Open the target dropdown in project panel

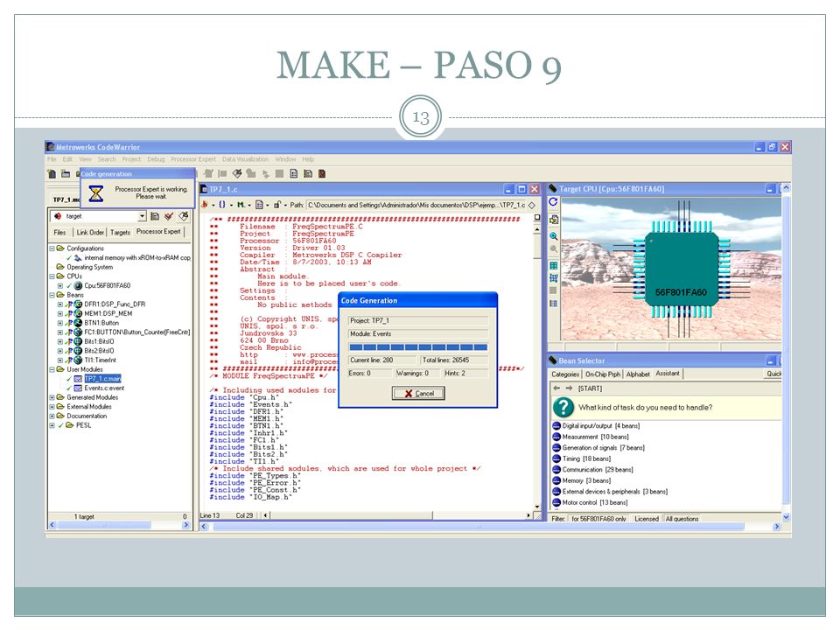(142, 216)
